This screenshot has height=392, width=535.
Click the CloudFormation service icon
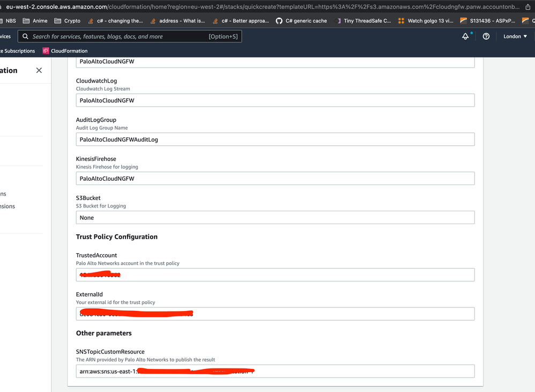coord(46,51)
